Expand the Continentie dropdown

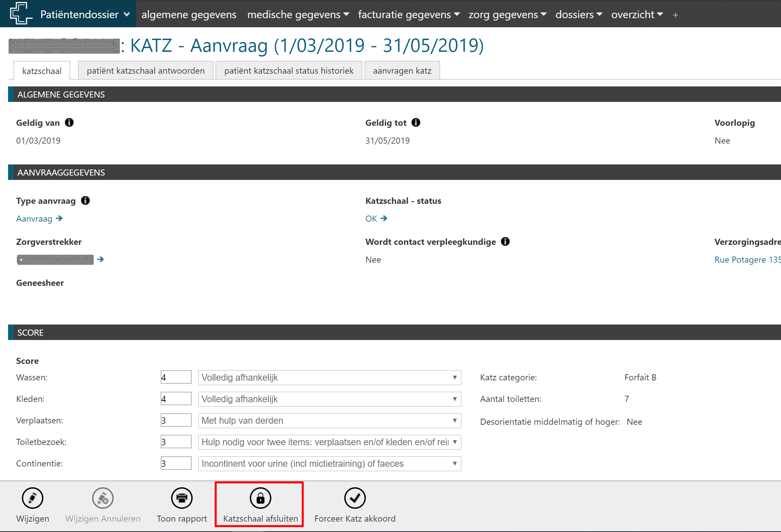329,464
